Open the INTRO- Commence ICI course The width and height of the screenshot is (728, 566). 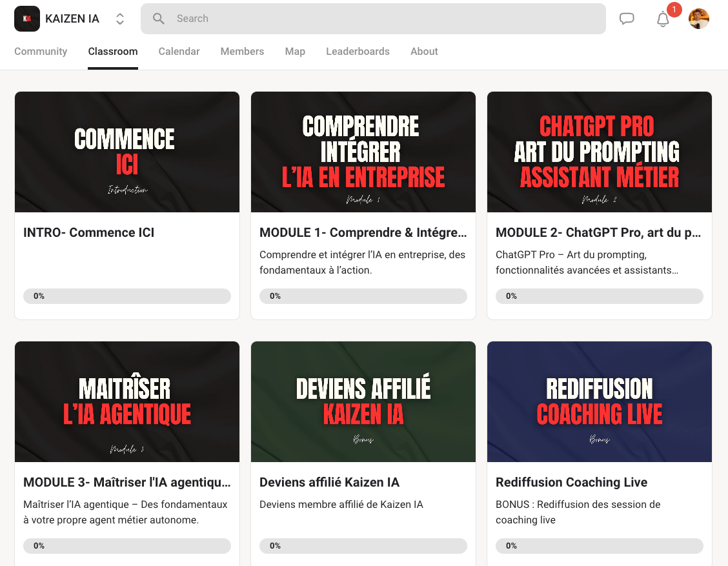[88, 232]
